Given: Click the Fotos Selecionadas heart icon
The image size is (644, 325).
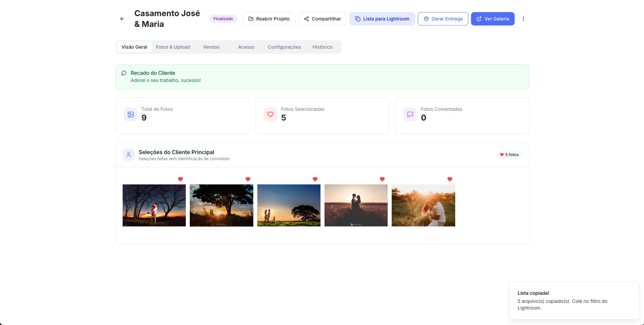Looking at the screenshot, I should pos(270,114).
